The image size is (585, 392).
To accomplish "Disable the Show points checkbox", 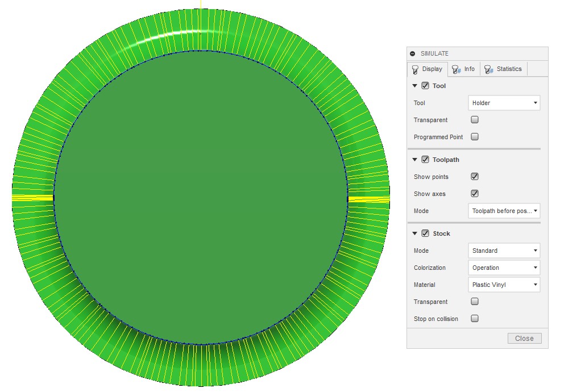I will tap(475, 177).
